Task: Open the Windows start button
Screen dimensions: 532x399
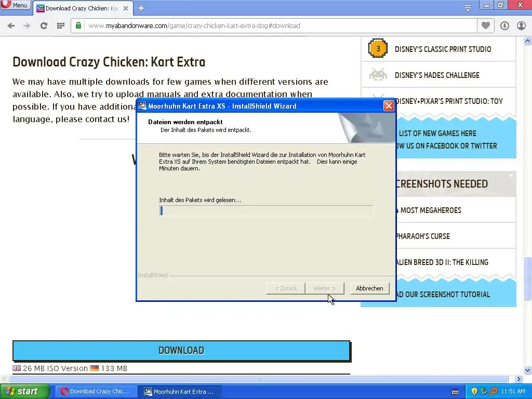Action: tap(24, 392)
